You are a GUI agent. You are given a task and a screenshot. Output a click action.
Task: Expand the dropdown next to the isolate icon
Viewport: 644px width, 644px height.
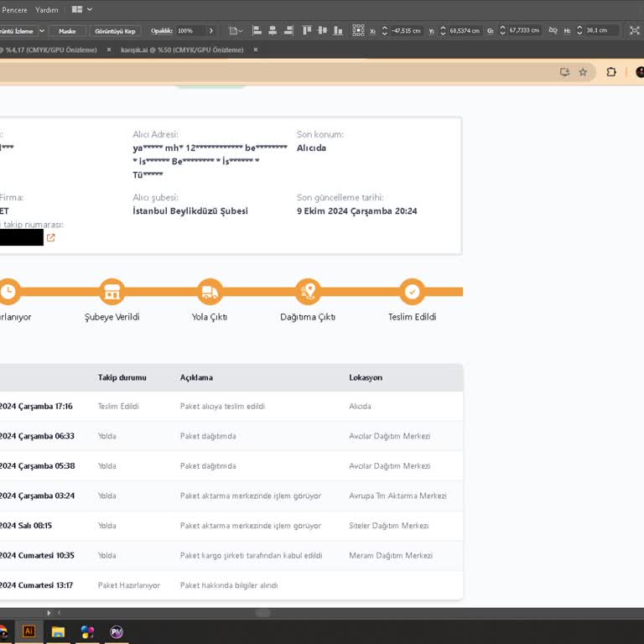[241, 30]
